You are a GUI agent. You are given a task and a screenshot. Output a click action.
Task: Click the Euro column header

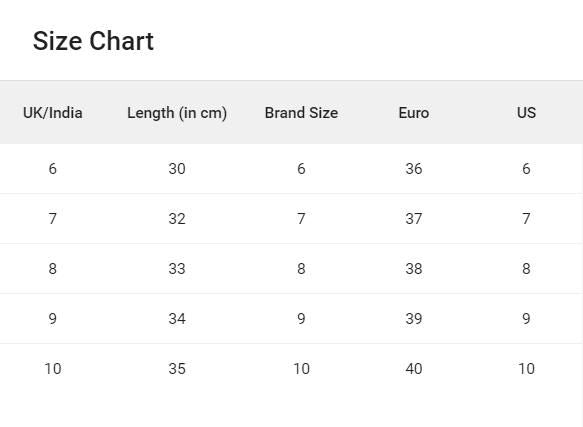[414, 113]
